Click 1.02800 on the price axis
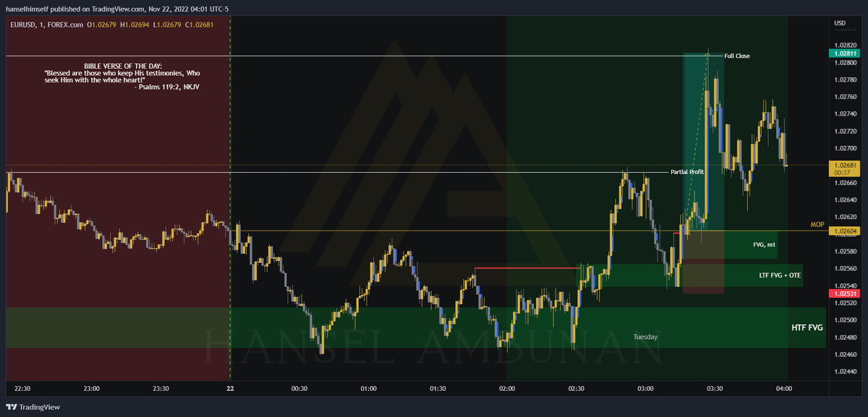The height and width of the screenshot is (417, 868). (x=844, y=62)
